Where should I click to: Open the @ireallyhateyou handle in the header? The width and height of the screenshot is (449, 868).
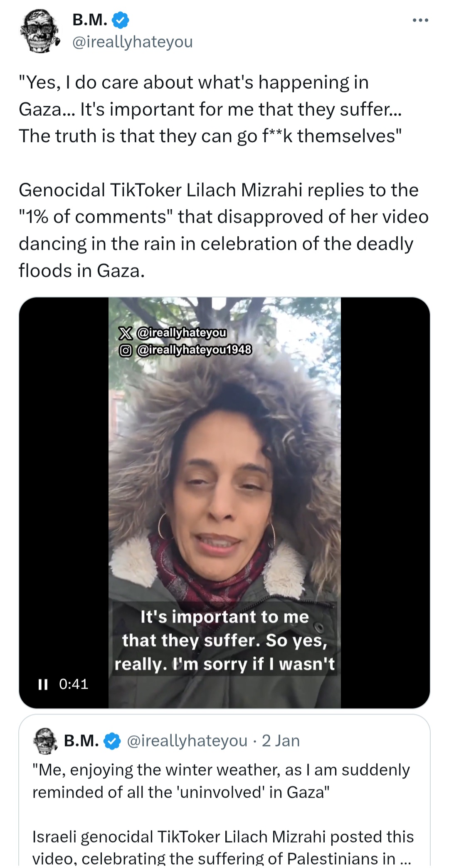pyautogui.click(x=133, y=42)
